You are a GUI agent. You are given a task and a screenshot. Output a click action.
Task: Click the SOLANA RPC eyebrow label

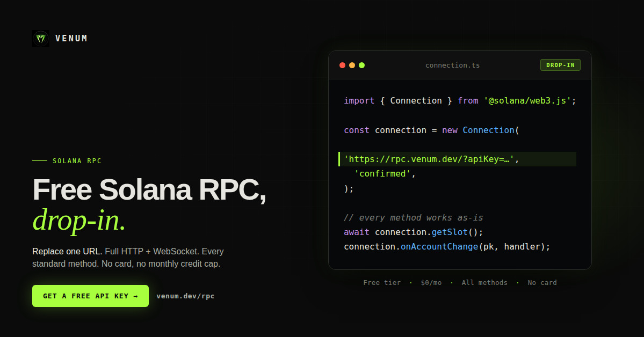click(x=77, y=161)
